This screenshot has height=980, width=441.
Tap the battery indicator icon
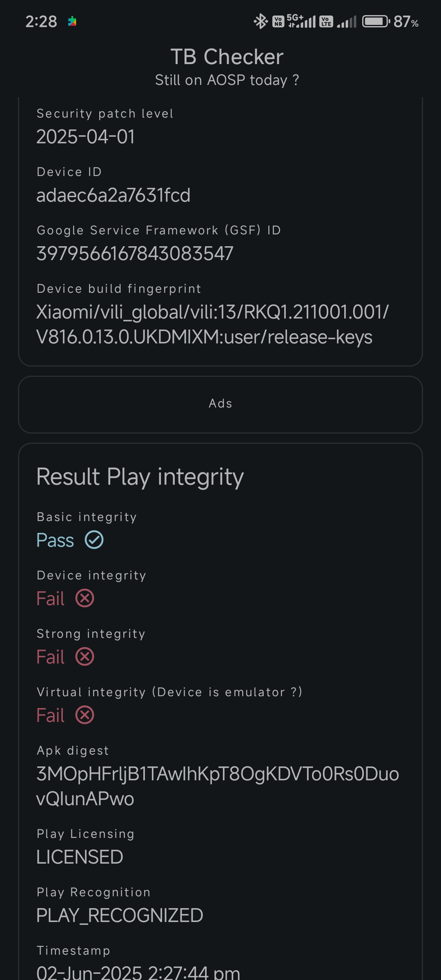376,21
